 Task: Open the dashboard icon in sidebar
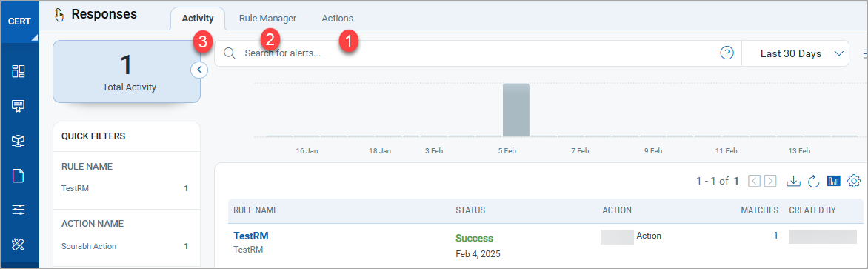tap(19, 71)
